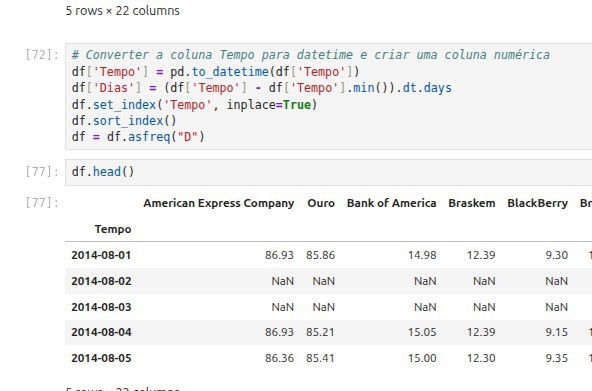Viewport: 592px width, 391px height.
Task: Click the input prompt [77] beside df.head()
Action: 42,172
